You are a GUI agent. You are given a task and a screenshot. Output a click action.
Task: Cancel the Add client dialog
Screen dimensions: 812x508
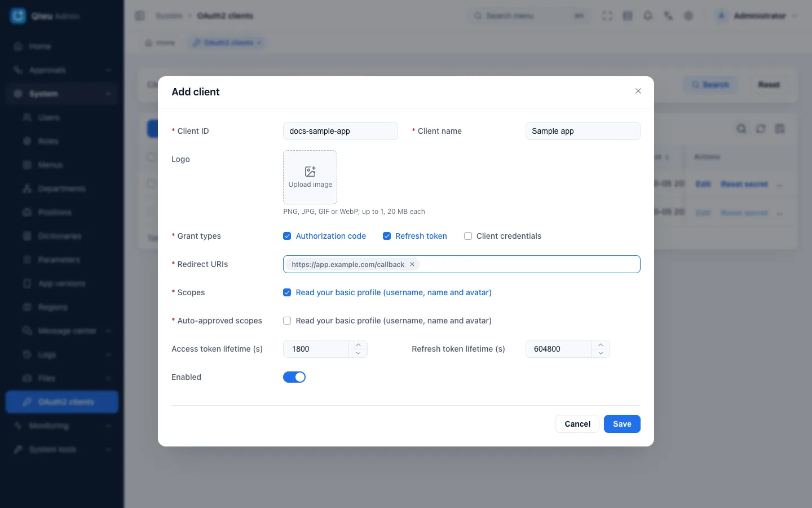[577, 424]
